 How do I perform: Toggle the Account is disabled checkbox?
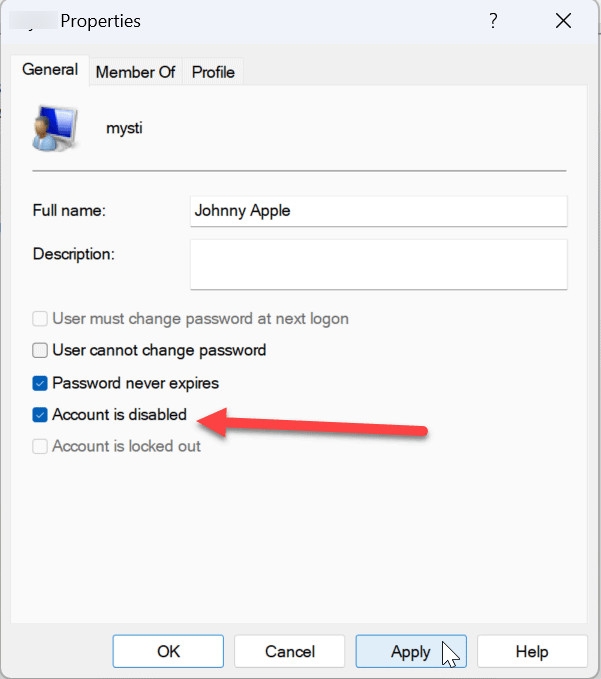40,415
